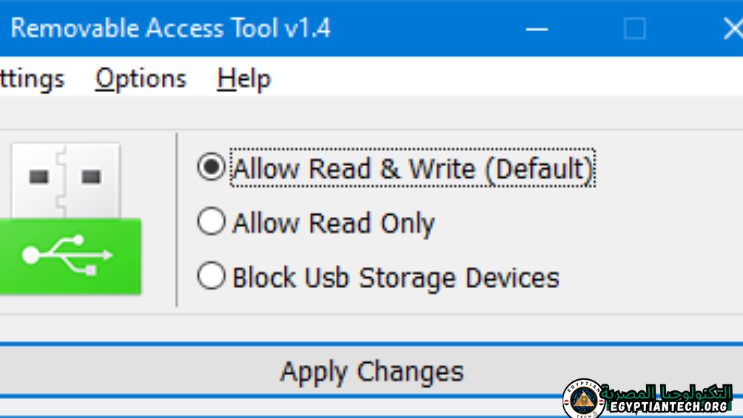Open the partially visible Settings menu
The width and height of the screenshot is (743, 418).
pyautogui.click(x=30, y=78)
